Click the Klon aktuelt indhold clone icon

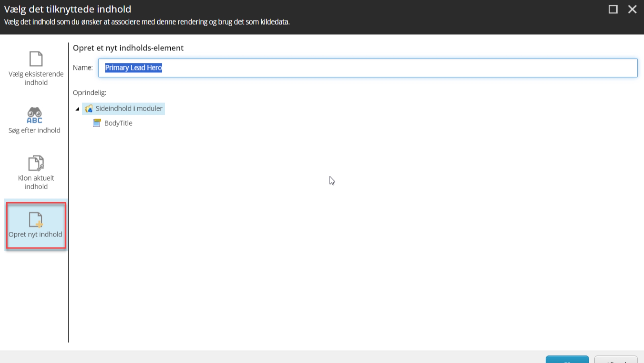[36, 163]
